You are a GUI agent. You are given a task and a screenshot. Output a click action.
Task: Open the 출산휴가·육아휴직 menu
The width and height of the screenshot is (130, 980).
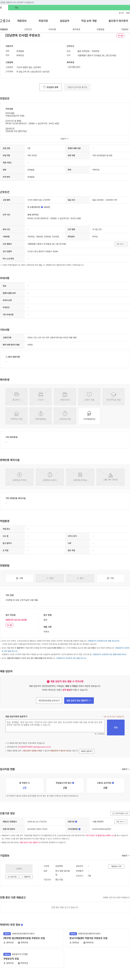pyautogui.click(x=118, y=21)
